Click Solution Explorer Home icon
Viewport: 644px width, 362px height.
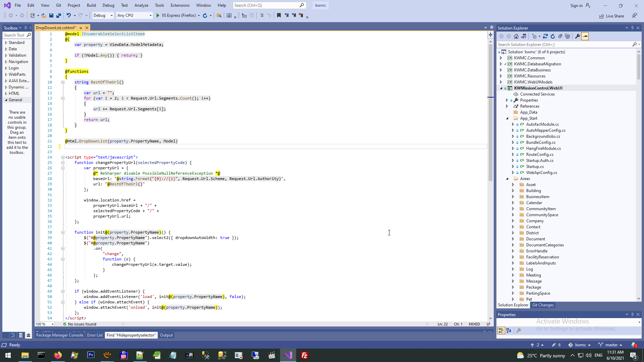(516, 36)
